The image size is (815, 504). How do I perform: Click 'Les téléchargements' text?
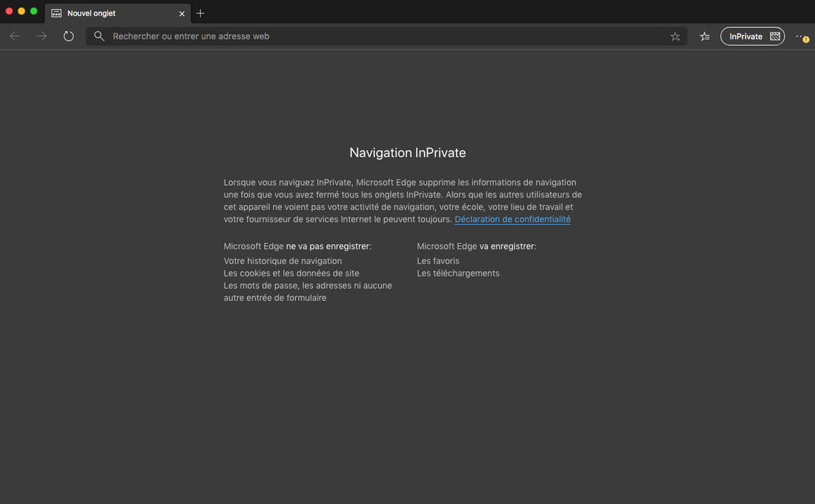coord(458,273)
